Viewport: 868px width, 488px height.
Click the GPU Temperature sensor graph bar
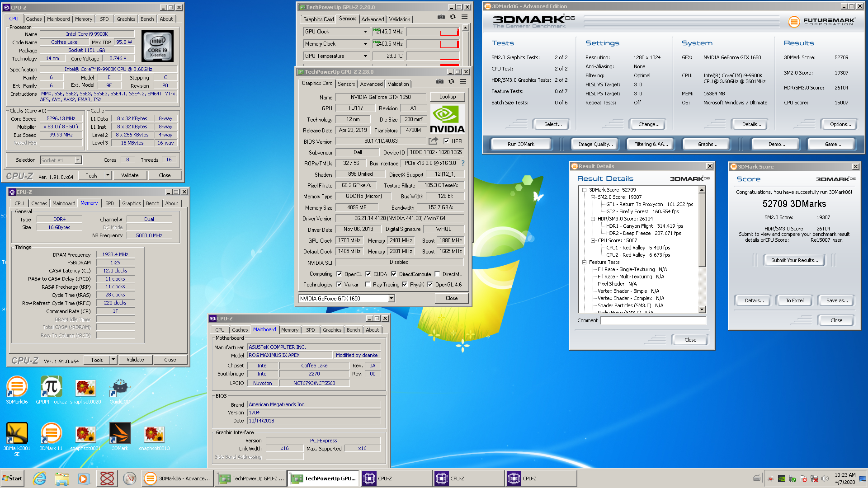[x=433, y=56]
